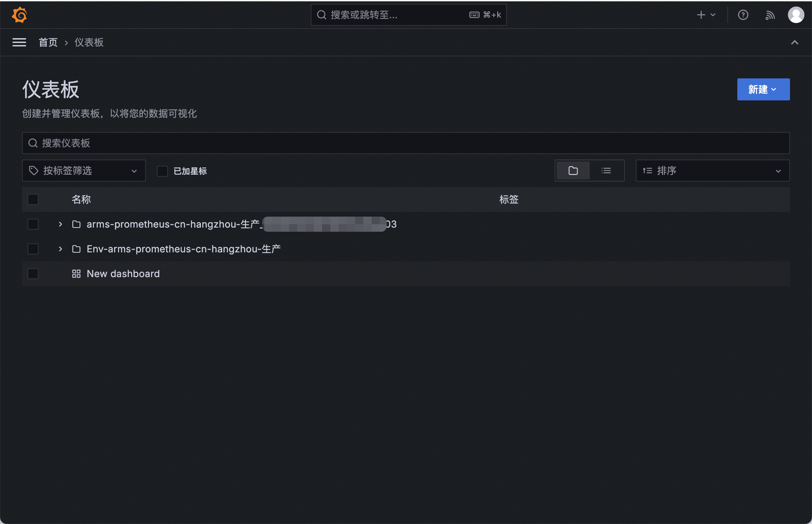This screenshot has height=524, width=812.
Task: Check the New dashboard row checkbox
Action: click(x=33, y=274)
